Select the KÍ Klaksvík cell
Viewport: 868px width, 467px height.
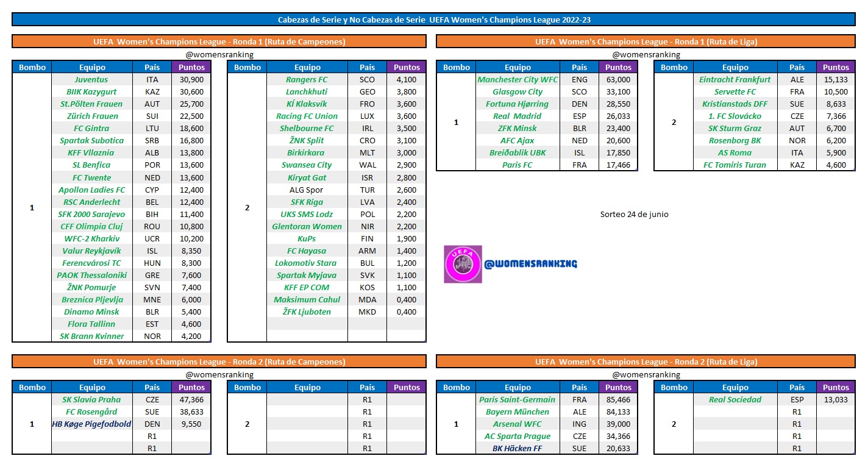coord(307,104)
